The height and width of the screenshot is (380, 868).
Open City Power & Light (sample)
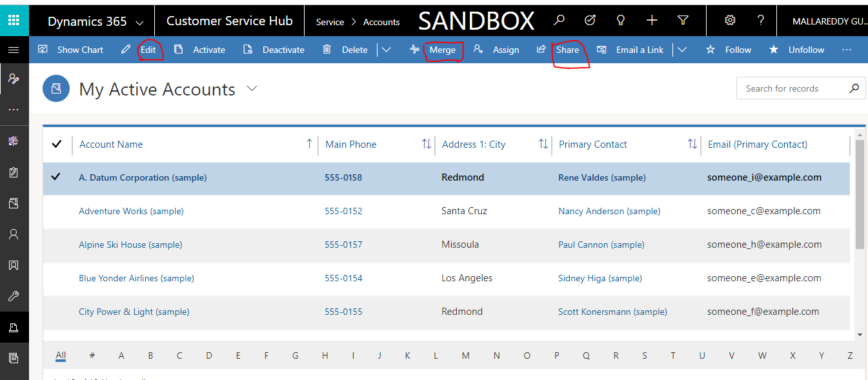tap(134, 312)
